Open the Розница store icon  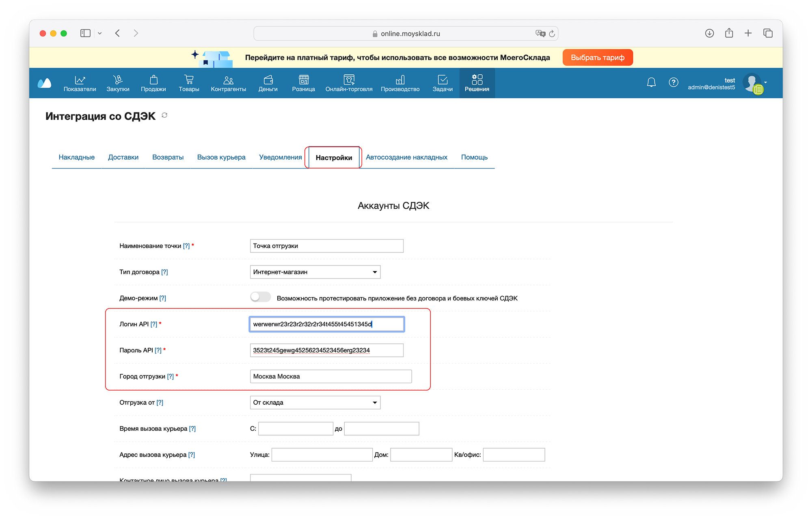[x=303, y=80]
